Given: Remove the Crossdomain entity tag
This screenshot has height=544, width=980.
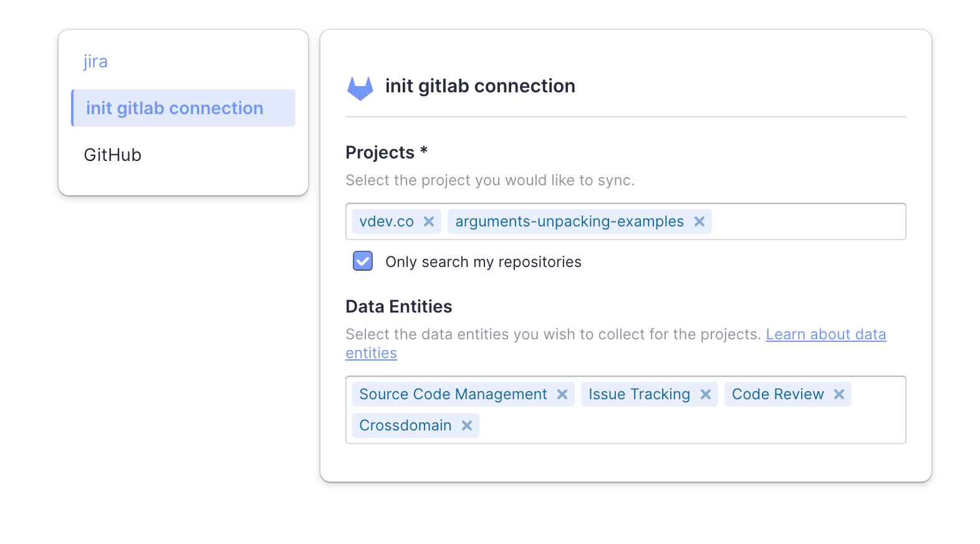Looking at the screenshot, I should (467, 425).
